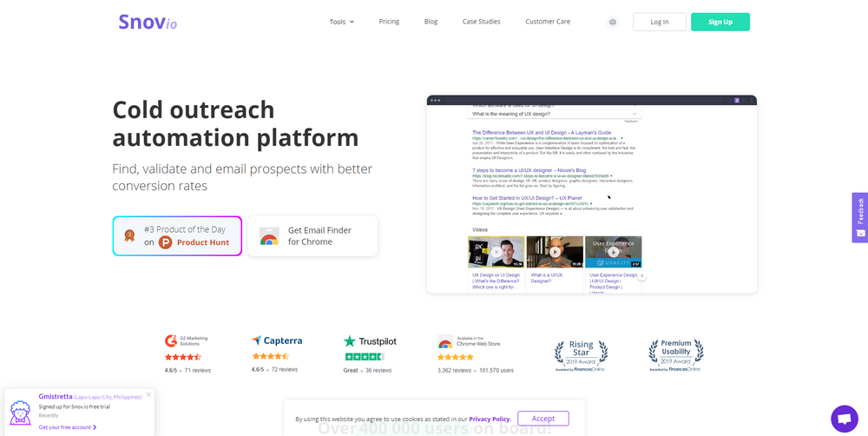Close the Gmistretta signup notification
The image size is (868, 436).
149,395
